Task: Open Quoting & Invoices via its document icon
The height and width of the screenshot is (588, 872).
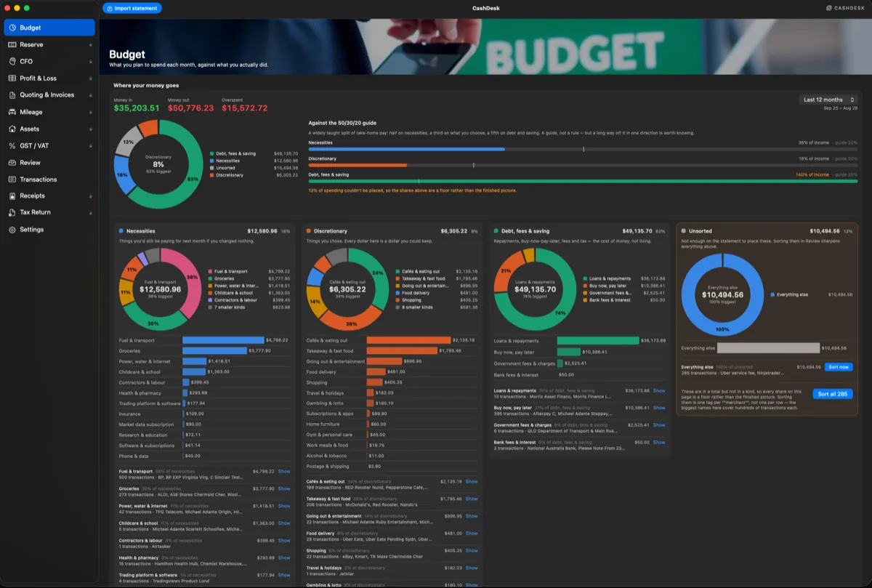Action: click(12, 94)
